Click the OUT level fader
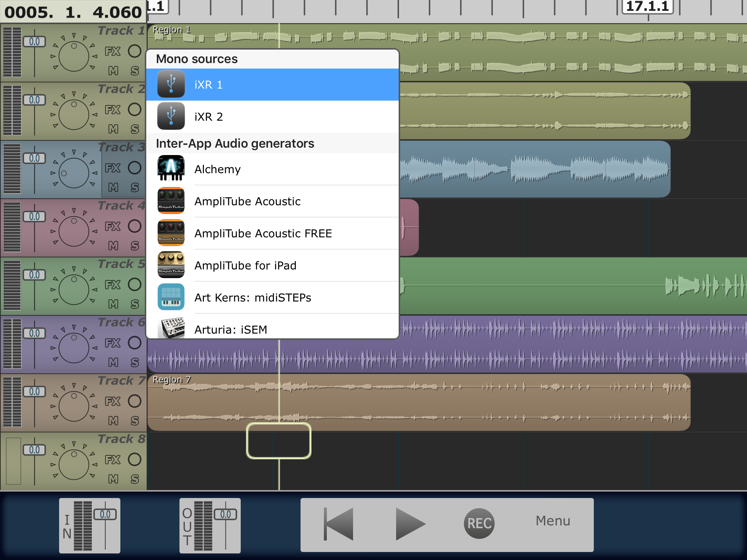This screenshot has height=560, width=747. 225,514
